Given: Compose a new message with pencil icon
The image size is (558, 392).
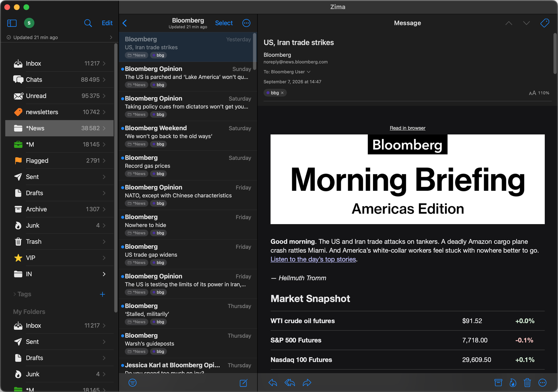Looking at the screenshot, I should pyautogui.click(x=243, y=383).
